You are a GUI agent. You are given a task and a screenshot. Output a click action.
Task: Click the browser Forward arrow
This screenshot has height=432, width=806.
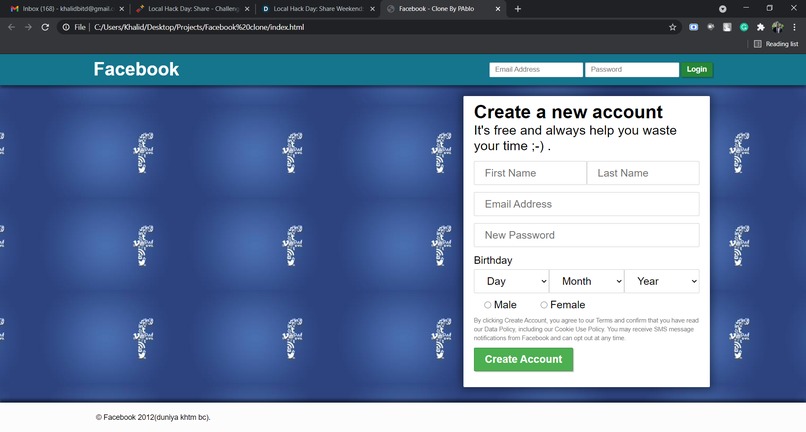click(x=28, y=27)
